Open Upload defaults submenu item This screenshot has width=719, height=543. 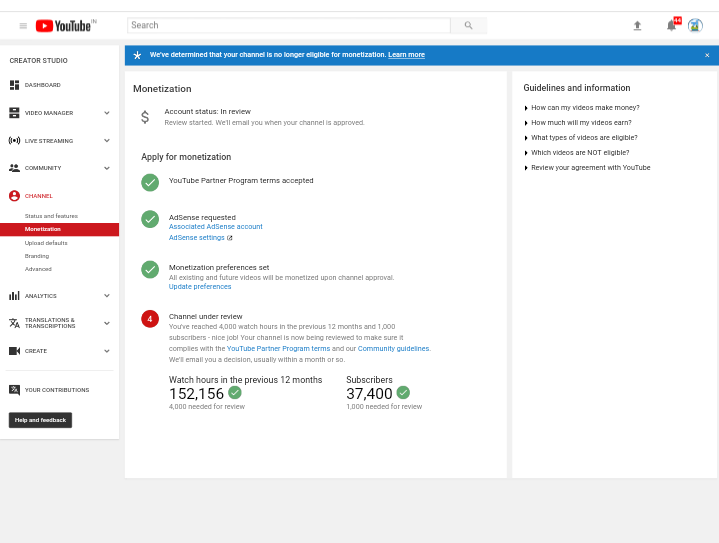46,243
